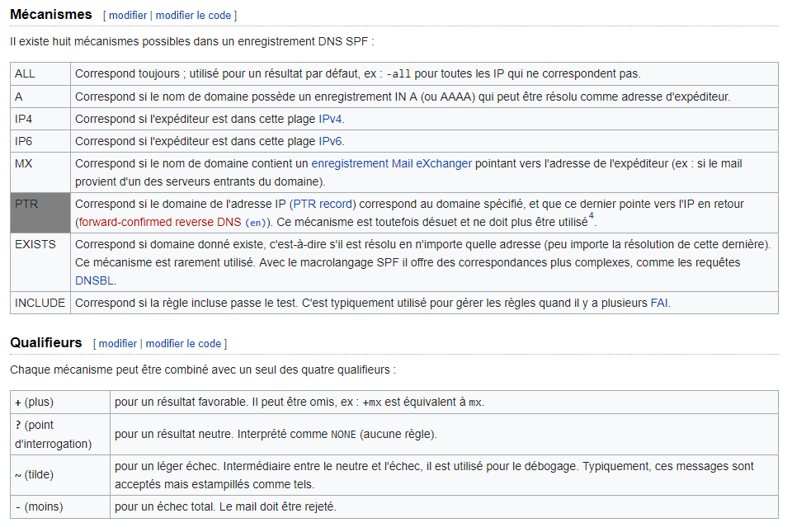Open the "enregistrement Mail eXchanger" link
This screenshot has width=792, height=532.
391,163
